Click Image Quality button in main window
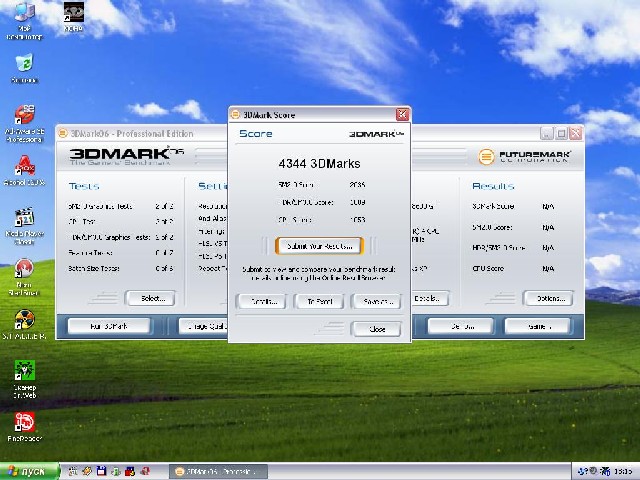640x480 pixels. (203, 326)
